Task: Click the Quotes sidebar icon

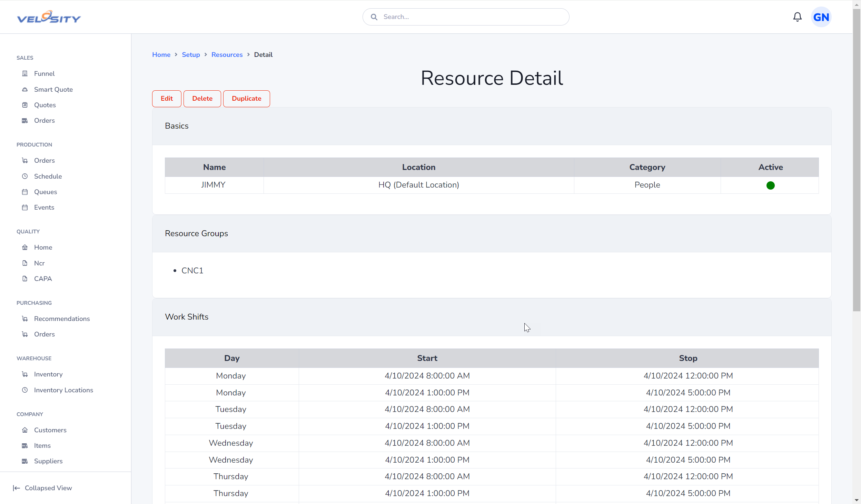Action: 25,105
